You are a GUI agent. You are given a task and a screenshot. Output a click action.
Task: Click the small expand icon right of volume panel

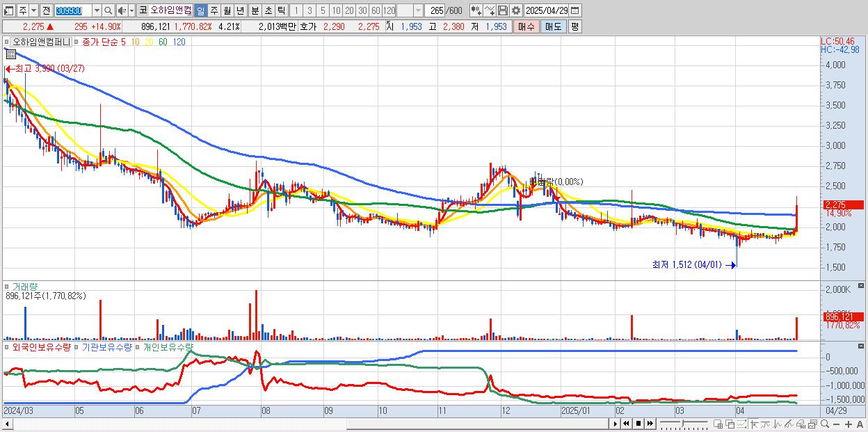[x=862, y=286]
